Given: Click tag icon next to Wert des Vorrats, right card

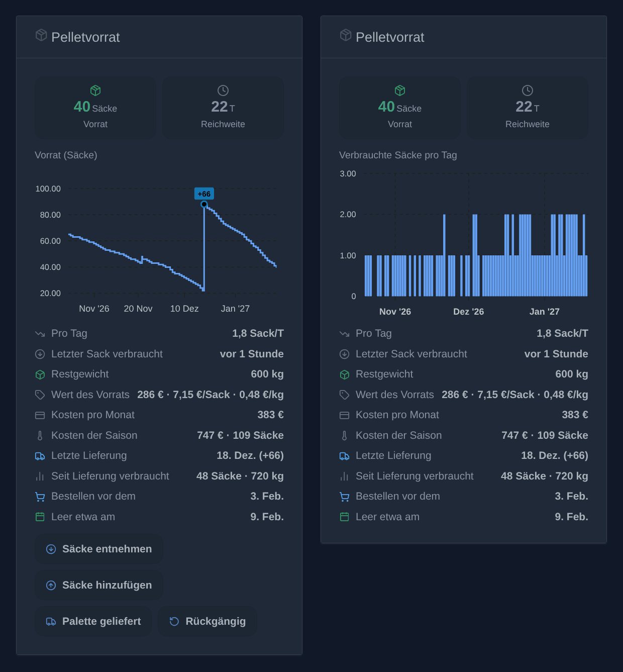Looking at the screenshot, I should pyautogui.click(x=345, y=395).
